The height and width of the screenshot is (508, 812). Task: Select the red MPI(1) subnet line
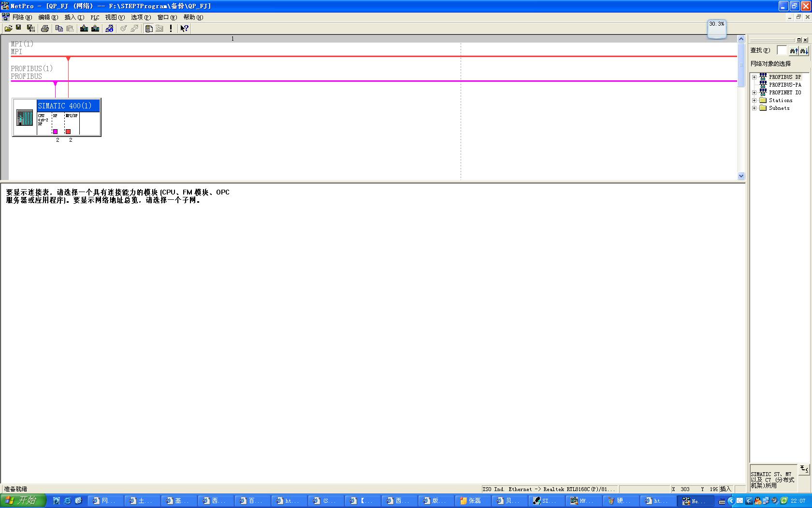(x=374, y=56)
